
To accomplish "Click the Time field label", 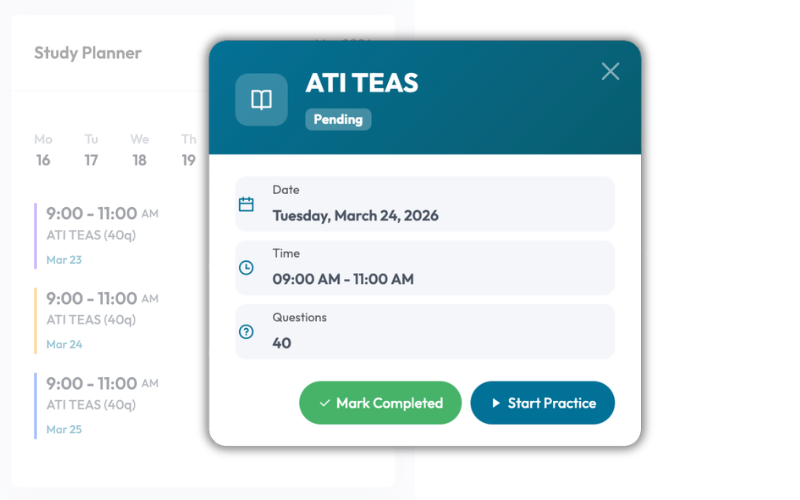I will click(286, 254).
